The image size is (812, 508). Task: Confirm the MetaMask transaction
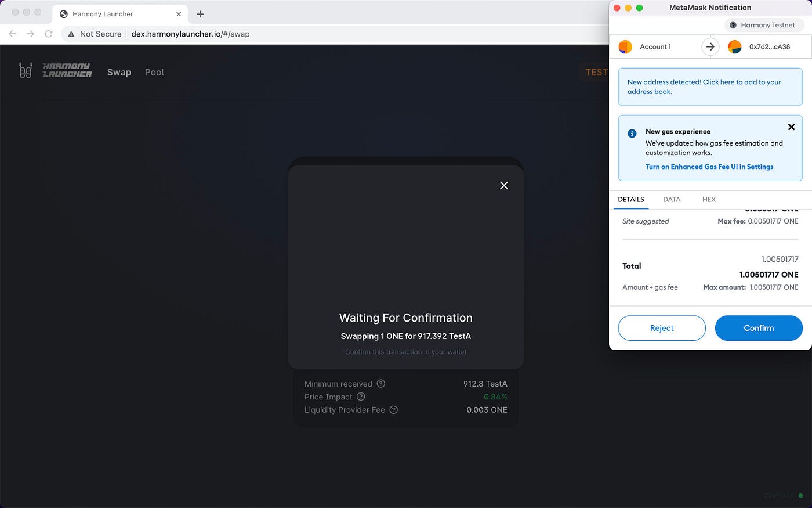tap(759, 328)
